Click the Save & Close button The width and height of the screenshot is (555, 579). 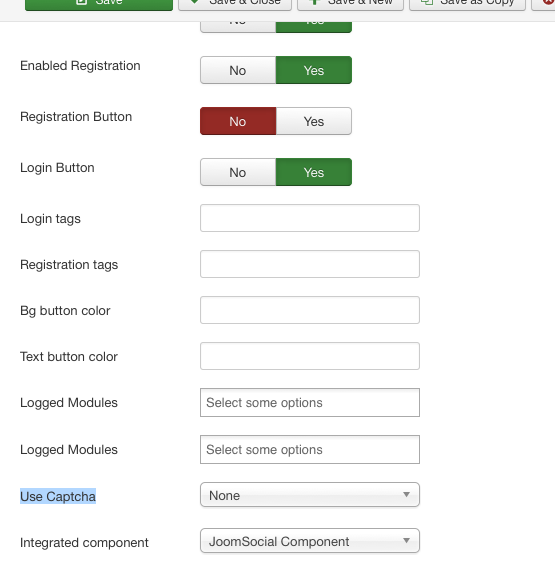click(235, 4)
